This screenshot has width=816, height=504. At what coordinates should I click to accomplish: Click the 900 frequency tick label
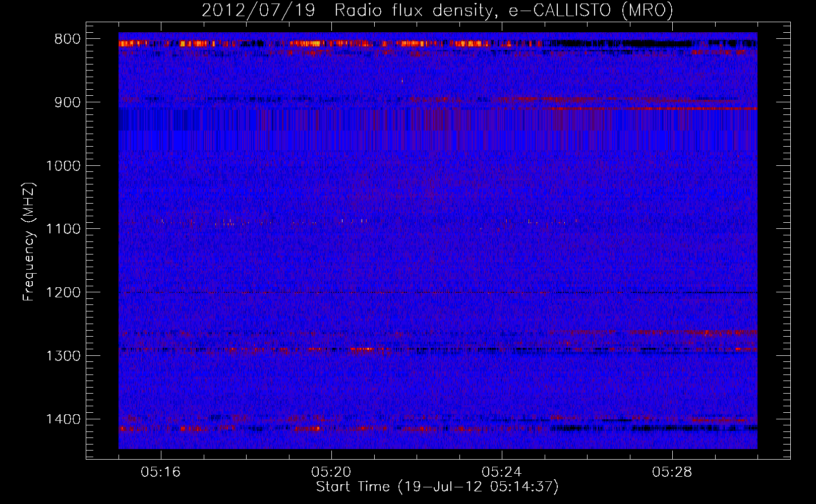pyautogui.click(x=67, y=102)
